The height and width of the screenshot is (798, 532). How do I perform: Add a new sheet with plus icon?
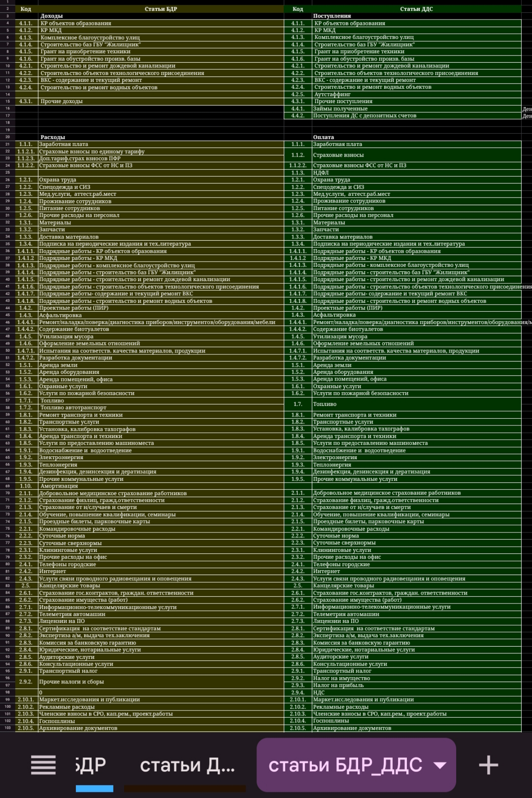coord(488,765)
